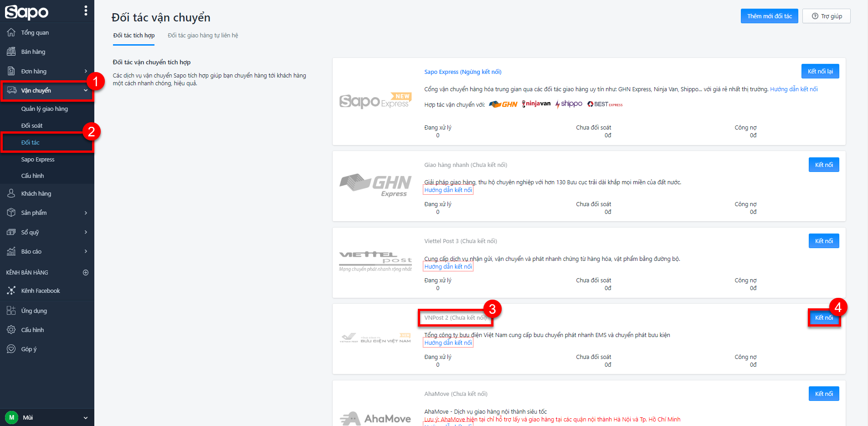
Task: Click the Vận chuyển truck icon
Action: pyautogui.click(x=11, y=90)
